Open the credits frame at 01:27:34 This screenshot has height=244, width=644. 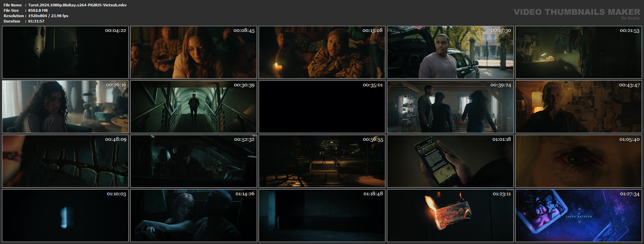pos(578,215)
